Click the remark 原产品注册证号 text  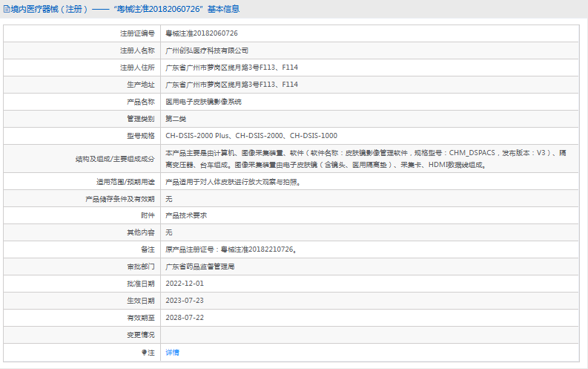231,249
